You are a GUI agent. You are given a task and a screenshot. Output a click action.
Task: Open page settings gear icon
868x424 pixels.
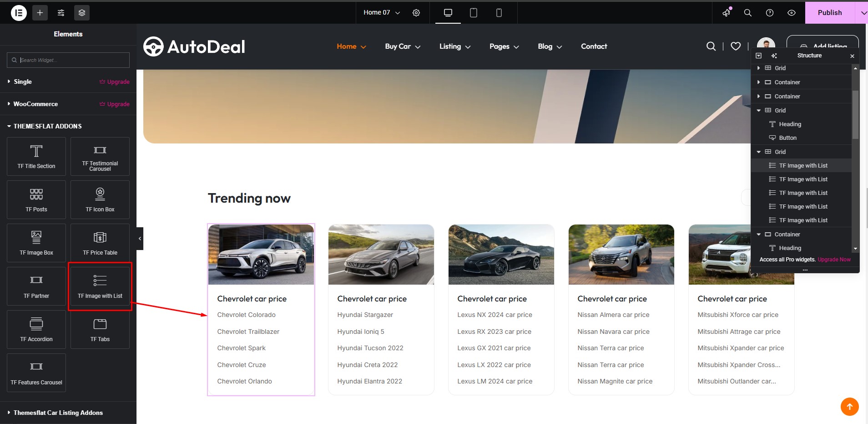pyautogui.click(x=416, y=13)
